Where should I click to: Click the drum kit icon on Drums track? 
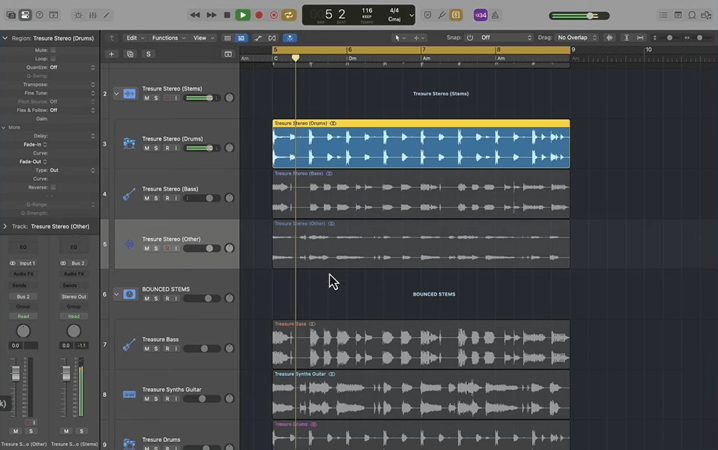[129, 143]
